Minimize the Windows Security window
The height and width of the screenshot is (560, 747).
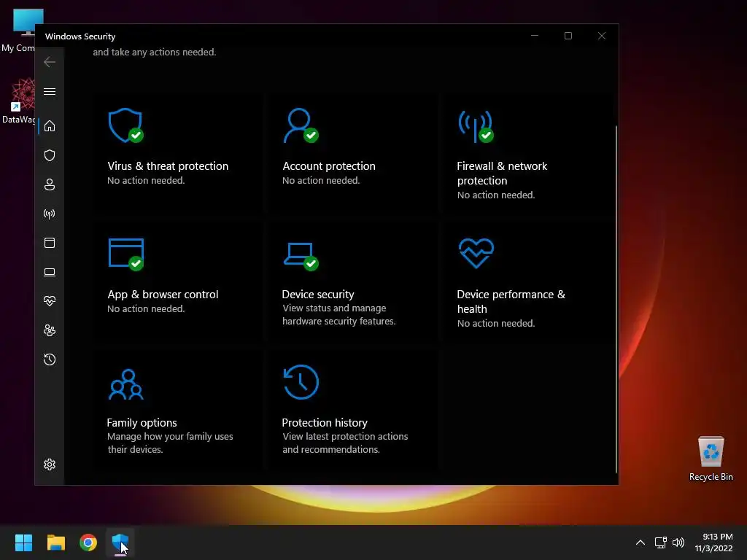[x=535, y=36]
